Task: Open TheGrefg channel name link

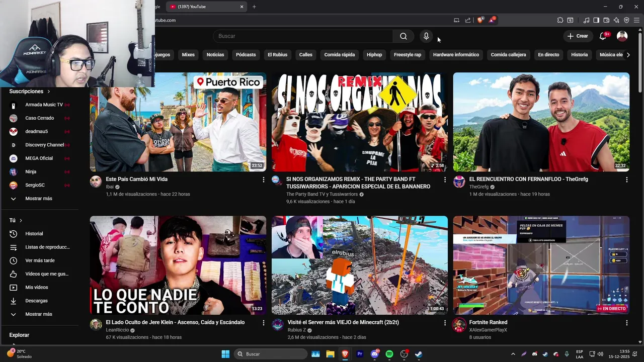Action: tap(479, 187)
